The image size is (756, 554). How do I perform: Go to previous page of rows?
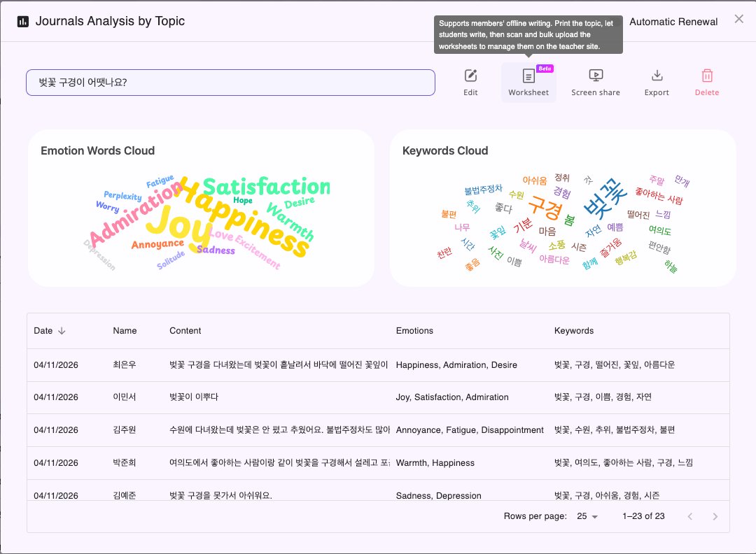pyautogui.click(x=690, y=516)
